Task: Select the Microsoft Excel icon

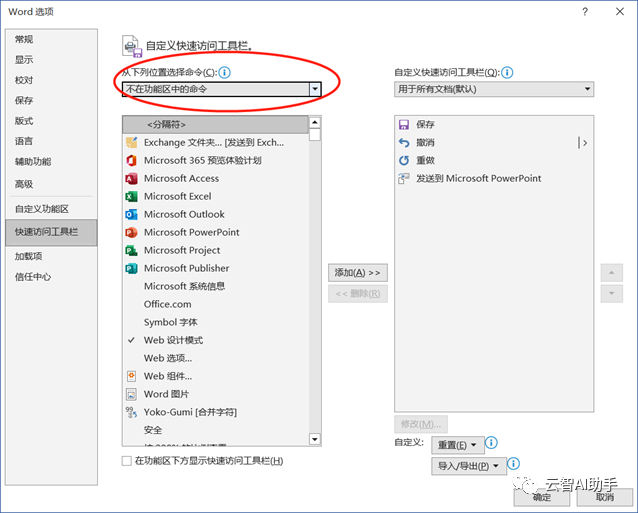Action: 131,196
